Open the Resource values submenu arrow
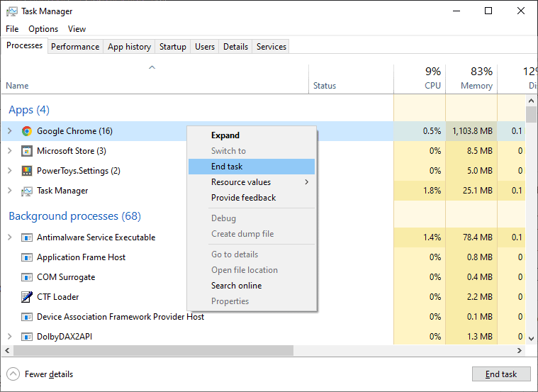 (x=307, y=182)
